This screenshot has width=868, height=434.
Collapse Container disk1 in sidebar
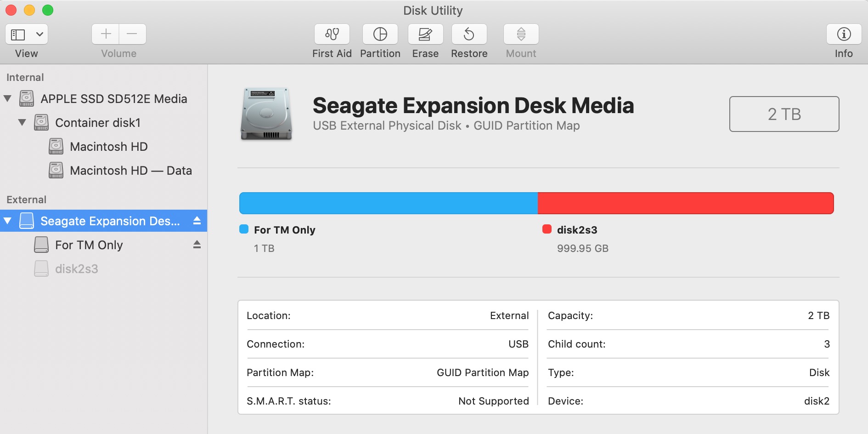22,122
